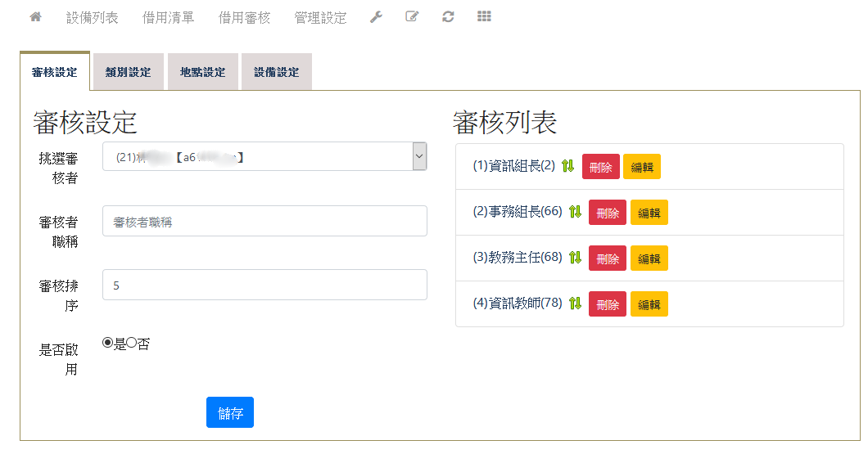
Task: Select 是 radio button for 是否啟用
Action: point(107,343)
